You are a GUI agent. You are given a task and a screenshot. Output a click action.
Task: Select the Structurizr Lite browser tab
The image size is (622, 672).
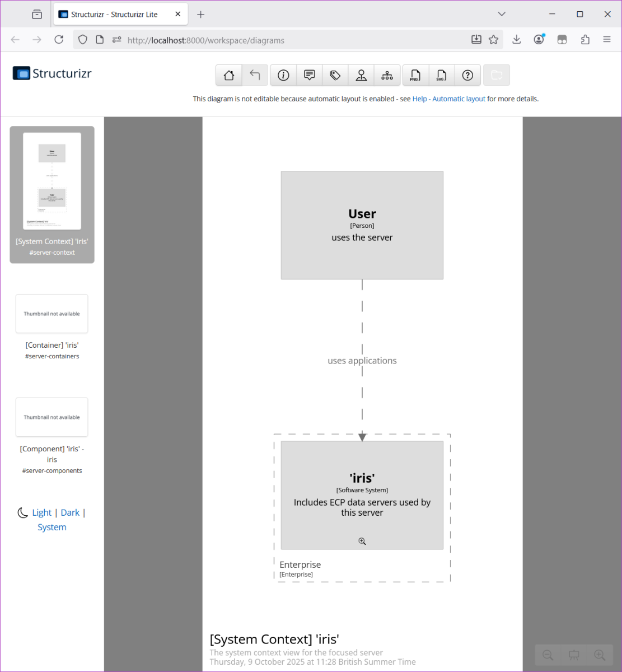pyautogui.click(x=115, y=15)
